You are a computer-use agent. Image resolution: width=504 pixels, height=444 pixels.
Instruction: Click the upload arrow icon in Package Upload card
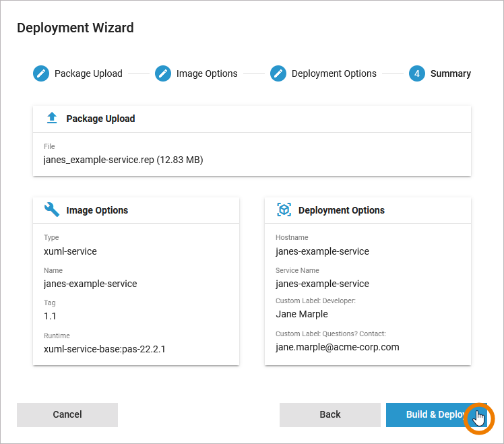click(x=52, y=119)
